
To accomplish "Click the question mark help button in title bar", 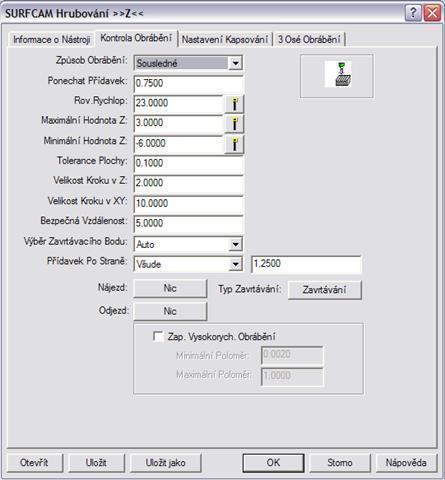I will point(413,13).
